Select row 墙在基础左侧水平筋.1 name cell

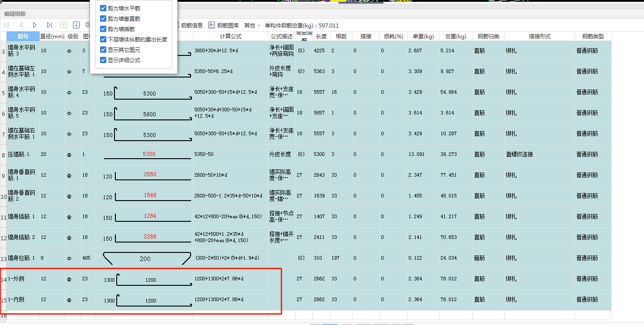(x=23, y=72)
